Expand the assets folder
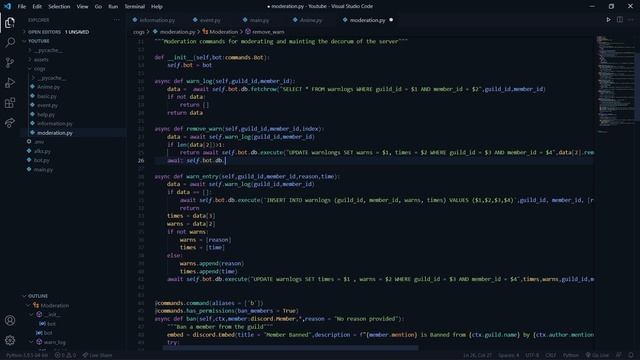640x360 pixels. pos(29,59)
